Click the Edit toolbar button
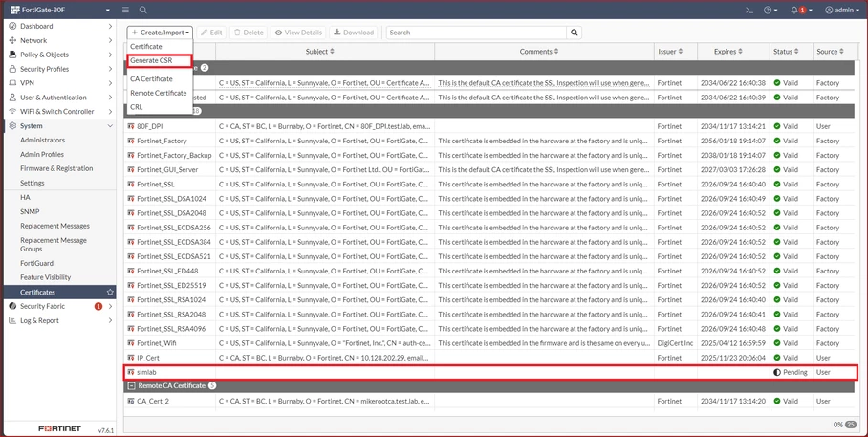This screenshot has height=437, width=868. pyautogui.click(x=211, y=33)
